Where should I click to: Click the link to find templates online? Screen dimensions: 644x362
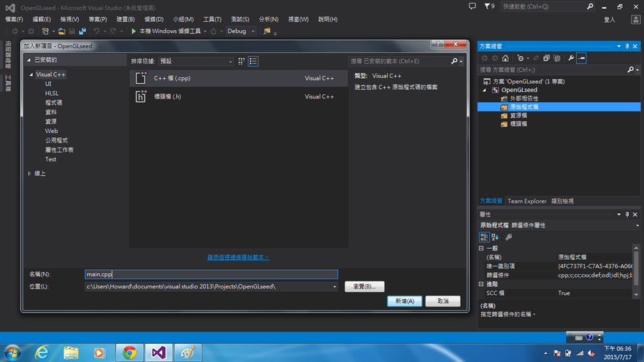238,258
